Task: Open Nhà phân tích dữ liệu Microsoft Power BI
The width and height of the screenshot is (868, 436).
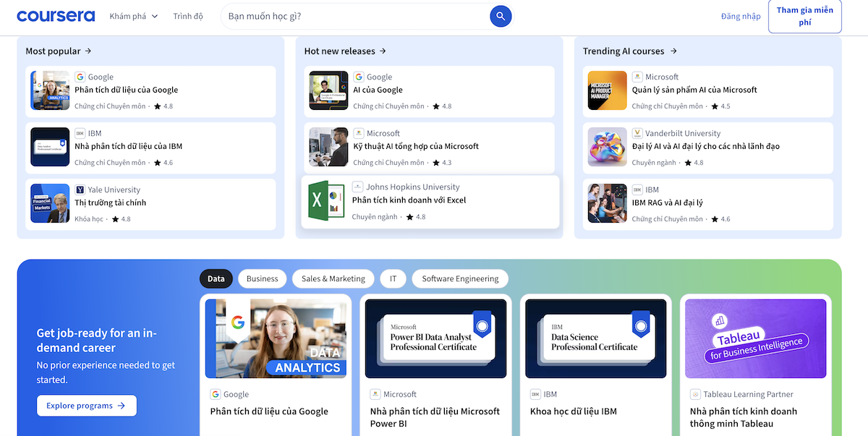Action: (435, 417)
